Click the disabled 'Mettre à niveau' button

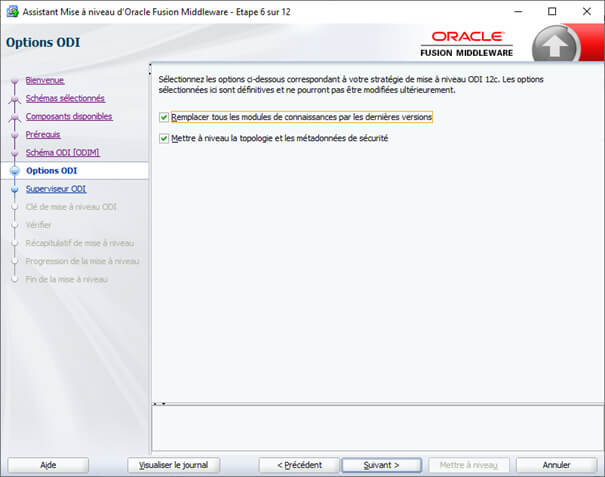[469, 465]
